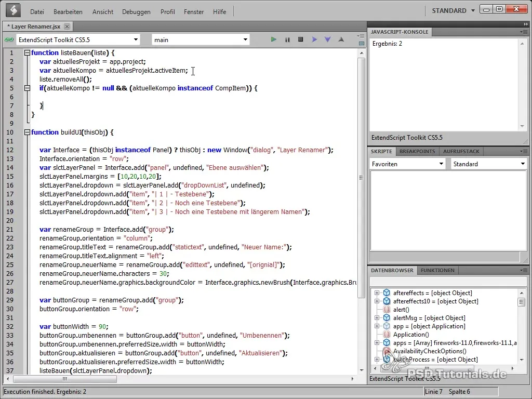
Task: Collapse the buildUI function fold marker
Action: coord(27,132)
